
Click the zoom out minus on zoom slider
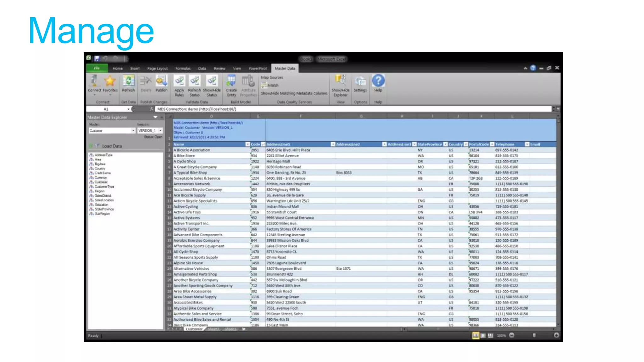512,335
